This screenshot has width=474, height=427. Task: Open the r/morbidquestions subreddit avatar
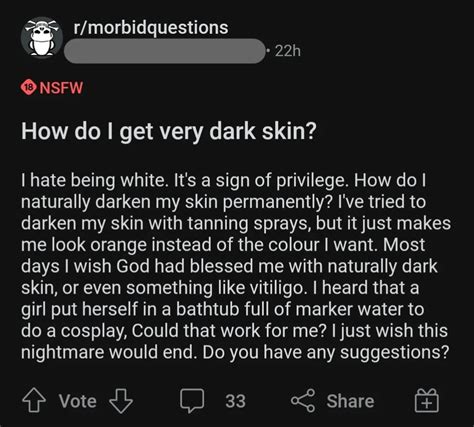coord(42,38)
